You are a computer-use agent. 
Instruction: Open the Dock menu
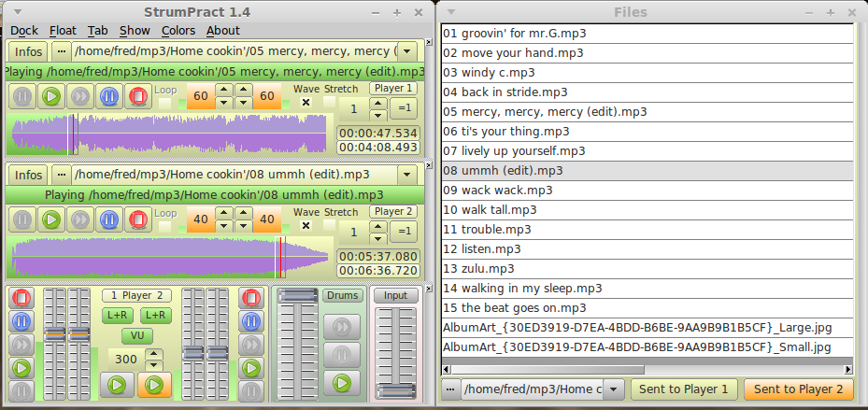coord(24,31)
